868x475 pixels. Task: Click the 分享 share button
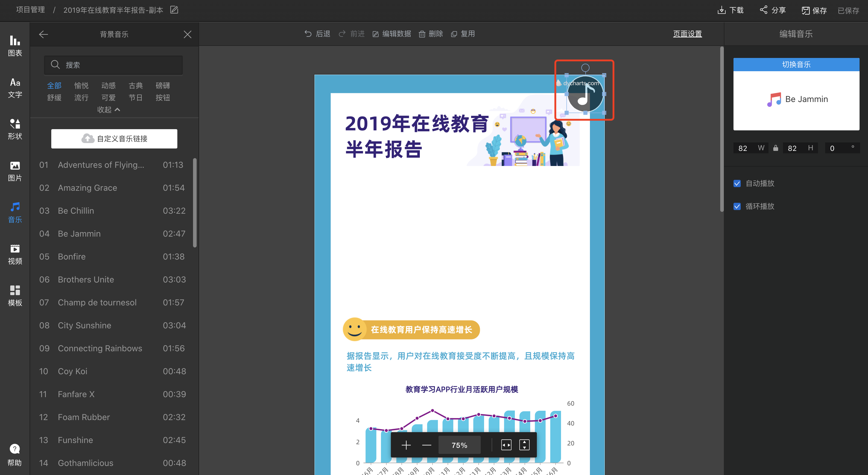pyautogui.click(x=773, y=10)
